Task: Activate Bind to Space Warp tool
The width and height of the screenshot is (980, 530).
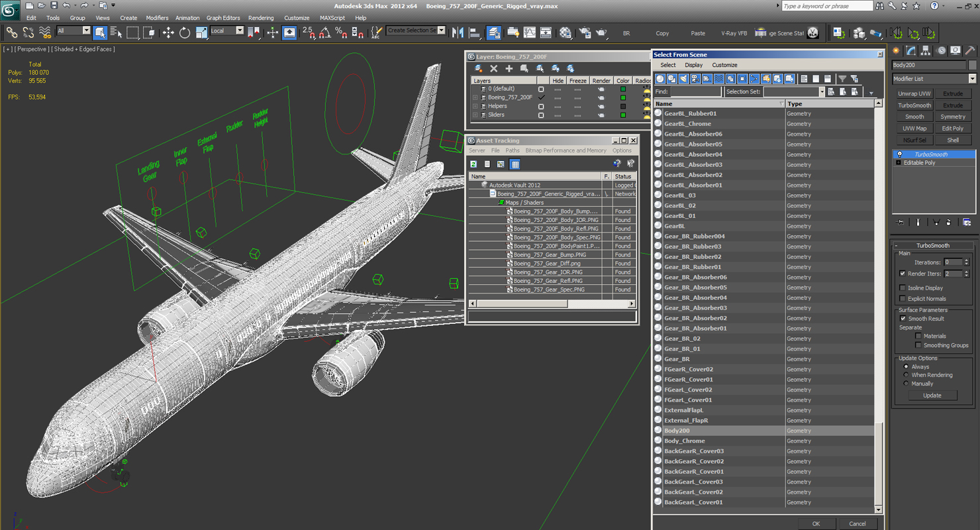Action: [45, 32]
